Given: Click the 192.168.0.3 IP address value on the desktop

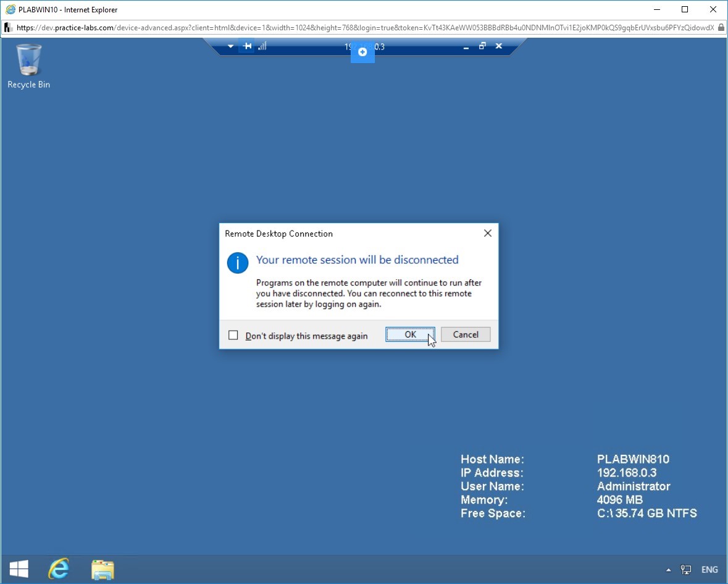Looking at the screenshot, I should [626, 473].
